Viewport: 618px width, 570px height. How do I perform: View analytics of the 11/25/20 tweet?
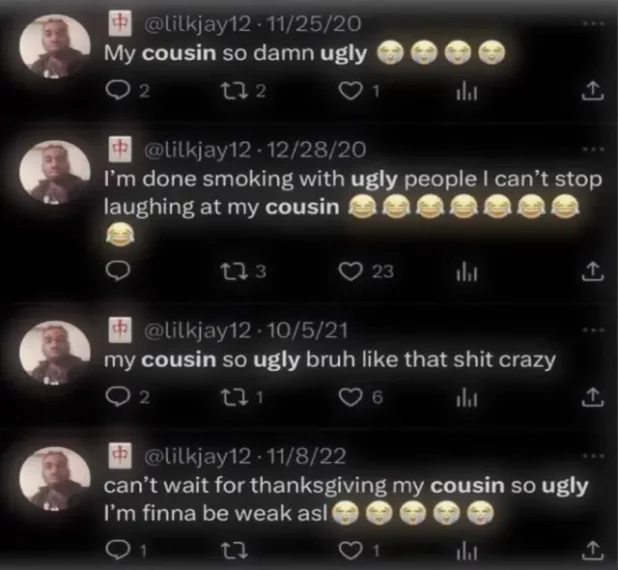467,92
